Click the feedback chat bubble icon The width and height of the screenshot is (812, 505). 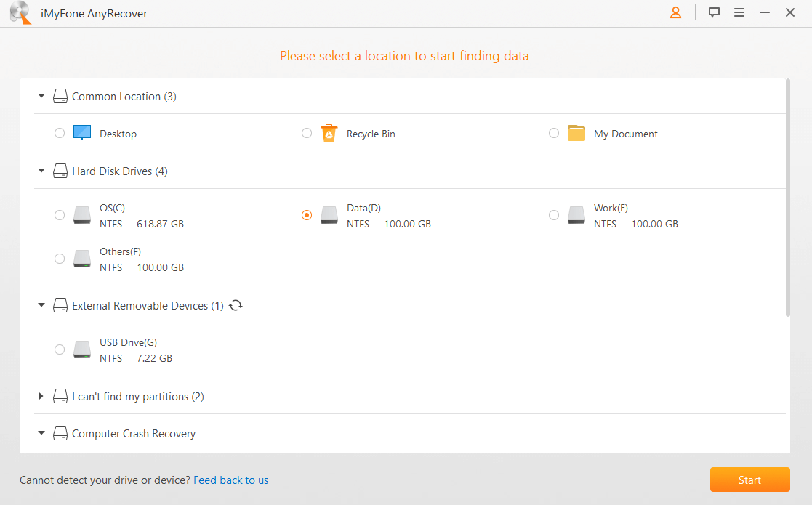(713, 12)
